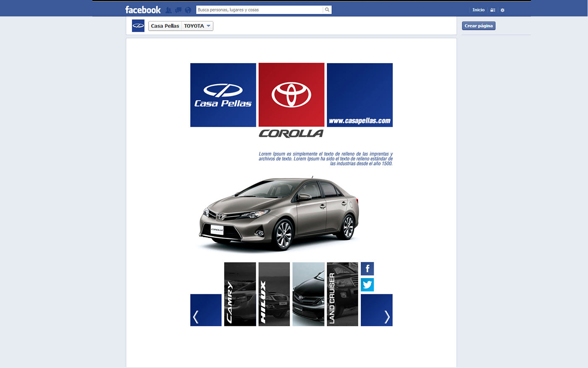Click the search magnifier button
This screenshot has height=368, width=588.
pyautogui.click(x=327, y=10)
